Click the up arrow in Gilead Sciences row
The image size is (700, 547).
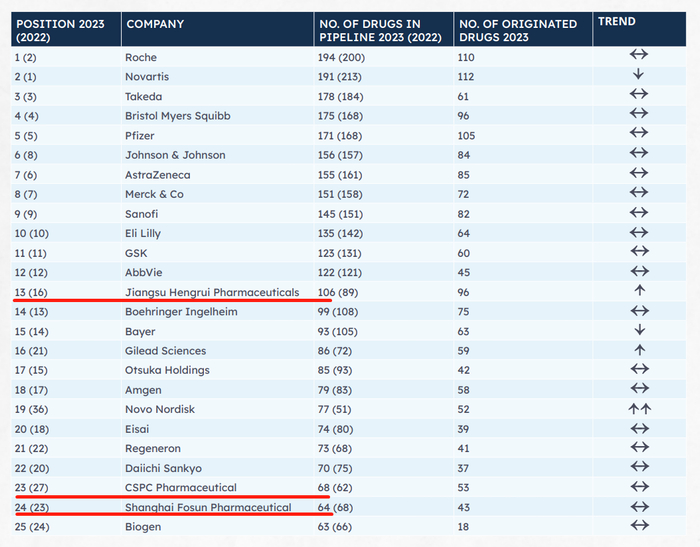click(x=639, y=350)
